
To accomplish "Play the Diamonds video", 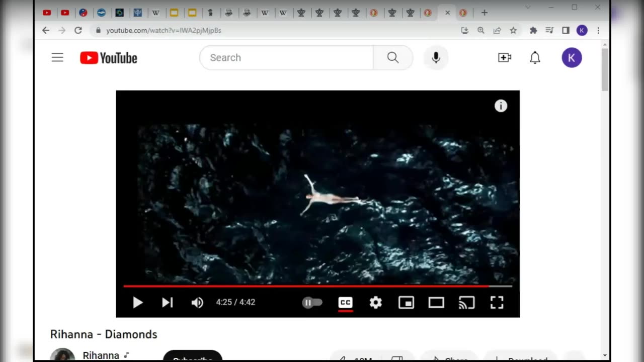I will tap(137, 302).
